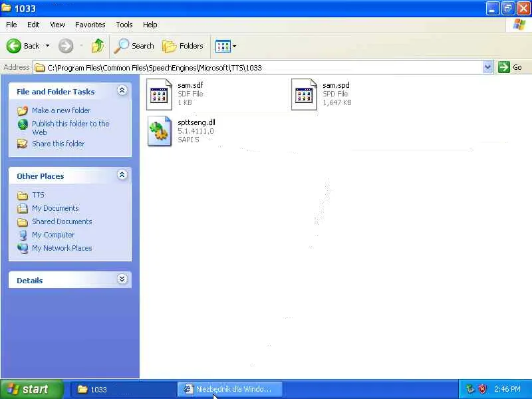Switch to Niezbędnik dla Windo... taskbar button

click(x=230, y=389)
